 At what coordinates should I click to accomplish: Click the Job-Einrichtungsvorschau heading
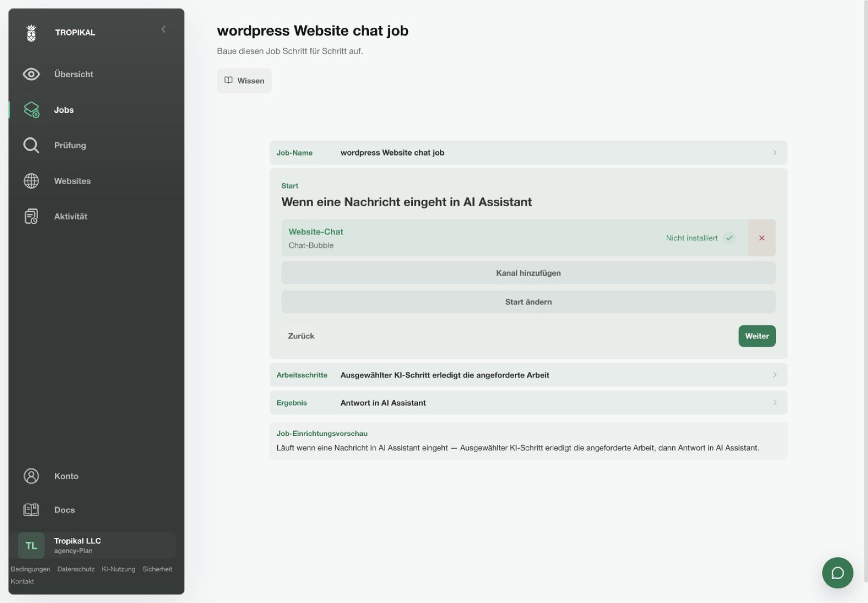322,433
